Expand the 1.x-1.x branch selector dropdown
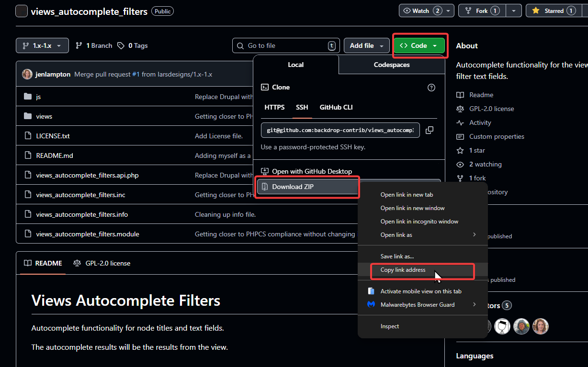Viewport: 588px width, 367px height. tap(42, 45)
